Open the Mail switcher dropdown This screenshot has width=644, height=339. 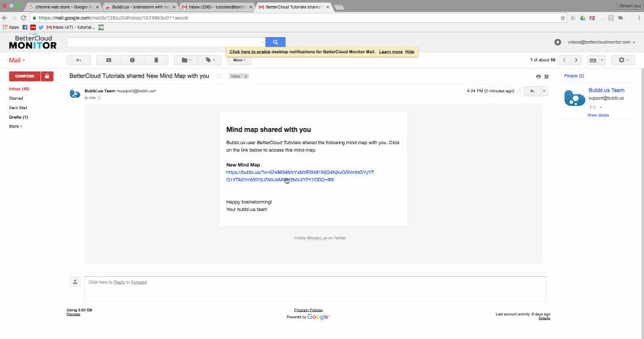17,61
